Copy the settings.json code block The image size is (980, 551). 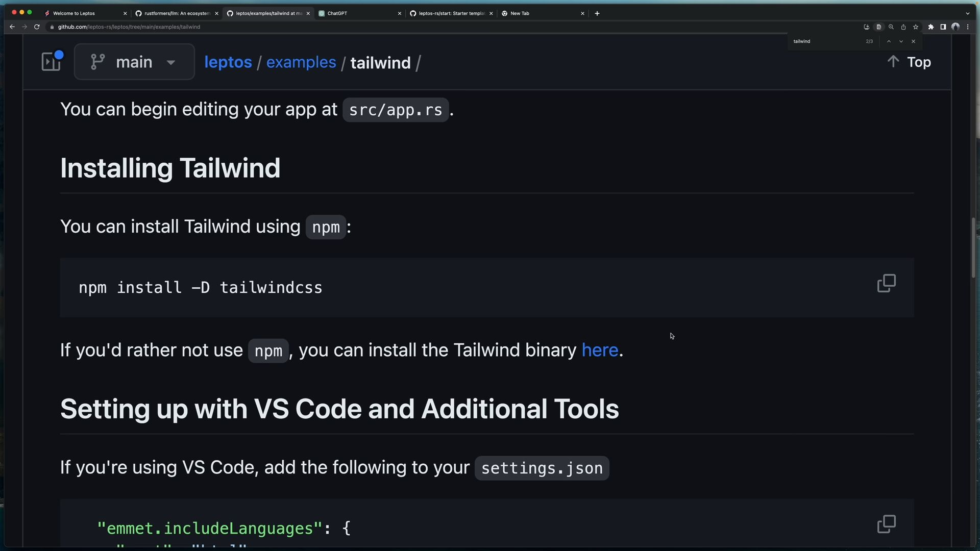pyautogui.click(x=886, y=524)
